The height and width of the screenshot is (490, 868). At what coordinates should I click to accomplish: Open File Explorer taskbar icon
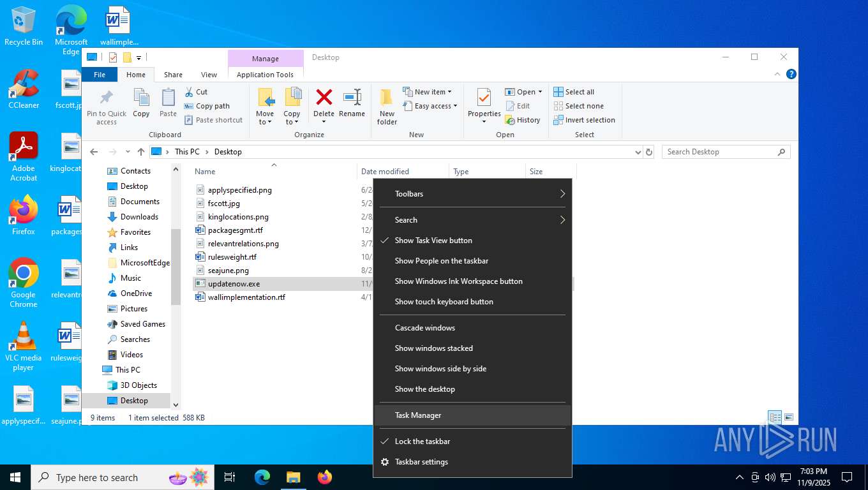[x=294, y=477]
